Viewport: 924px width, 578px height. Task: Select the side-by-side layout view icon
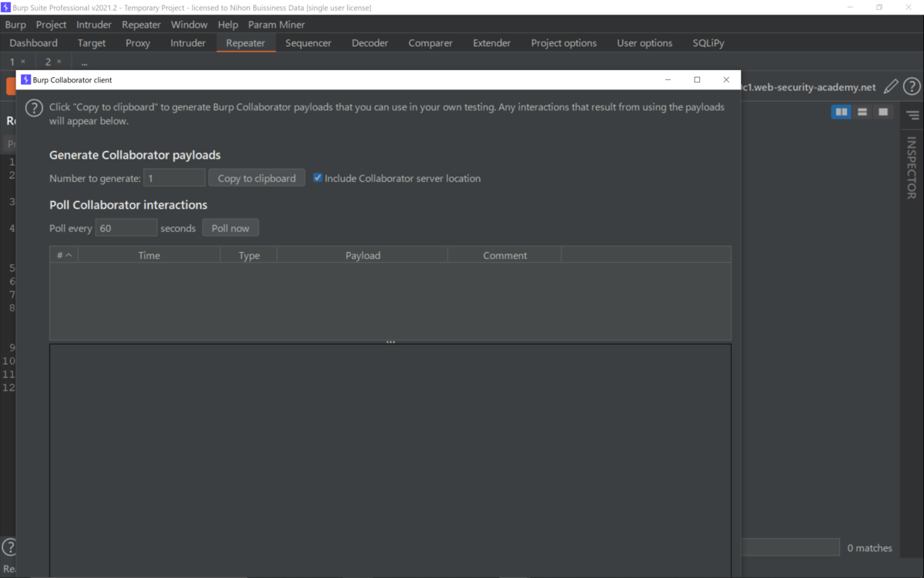[x=842, y=113]
